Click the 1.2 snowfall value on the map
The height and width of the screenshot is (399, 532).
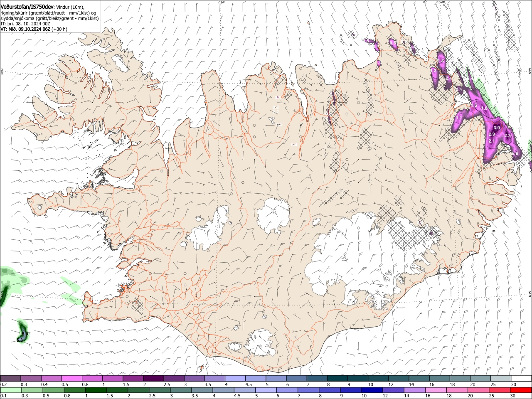pyautogui.click(x=433, y=71)
